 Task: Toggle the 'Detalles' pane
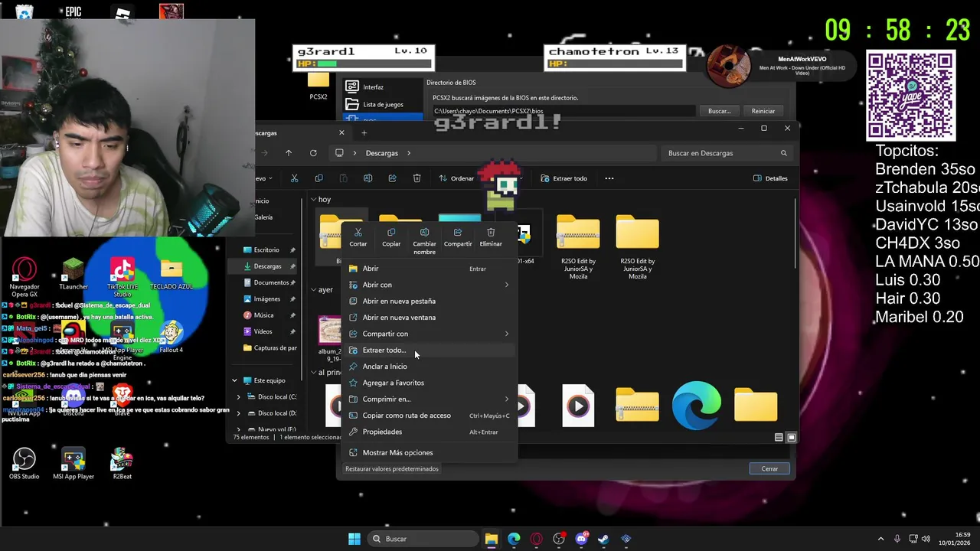coord(770,178)
